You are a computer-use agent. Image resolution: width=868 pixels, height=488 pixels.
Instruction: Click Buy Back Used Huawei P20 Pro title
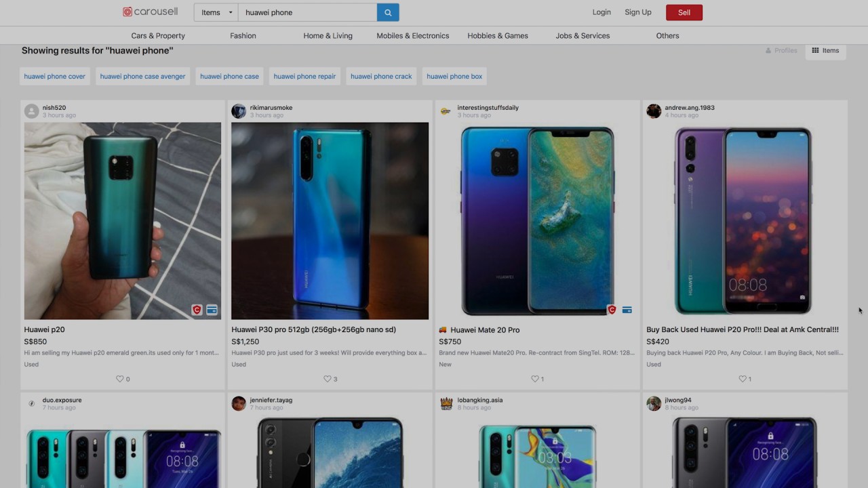tap(743, 329)
